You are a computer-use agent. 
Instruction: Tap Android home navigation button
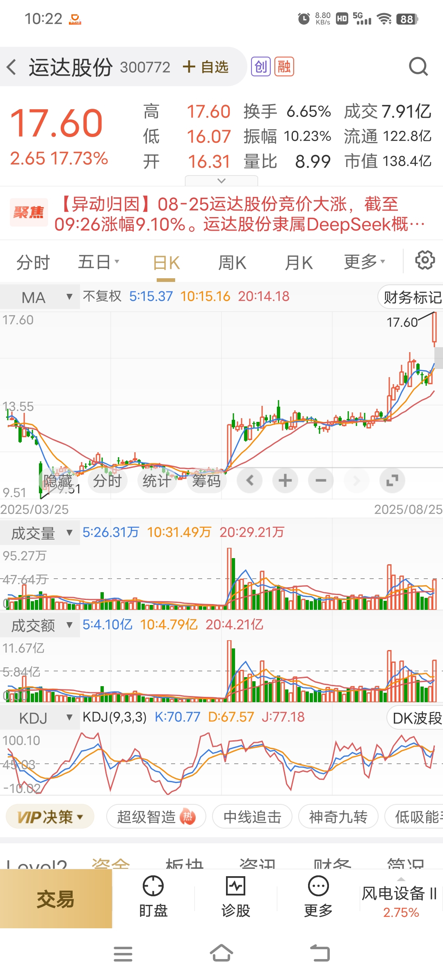coord(221,953)
